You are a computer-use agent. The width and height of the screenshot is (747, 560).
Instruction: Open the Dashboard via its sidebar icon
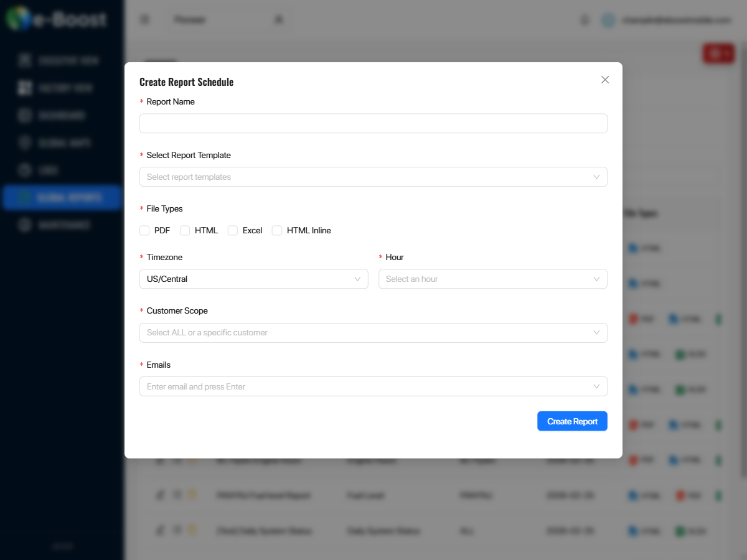pos(25,115)
